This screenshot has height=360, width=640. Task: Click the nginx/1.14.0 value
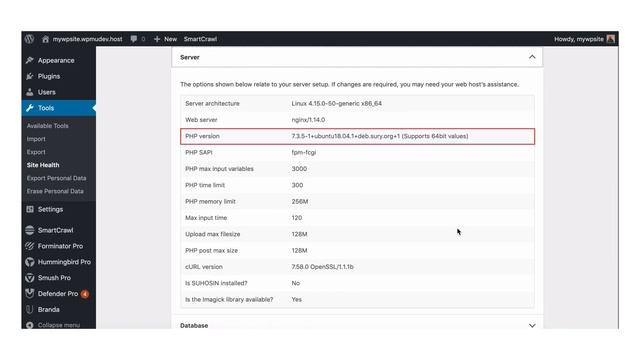(308, 120)
